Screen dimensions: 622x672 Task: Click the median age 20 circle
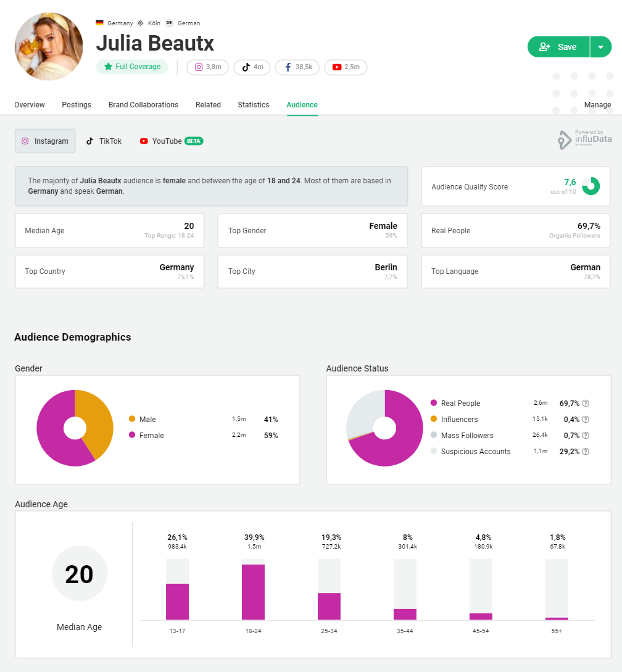[80, 573]
